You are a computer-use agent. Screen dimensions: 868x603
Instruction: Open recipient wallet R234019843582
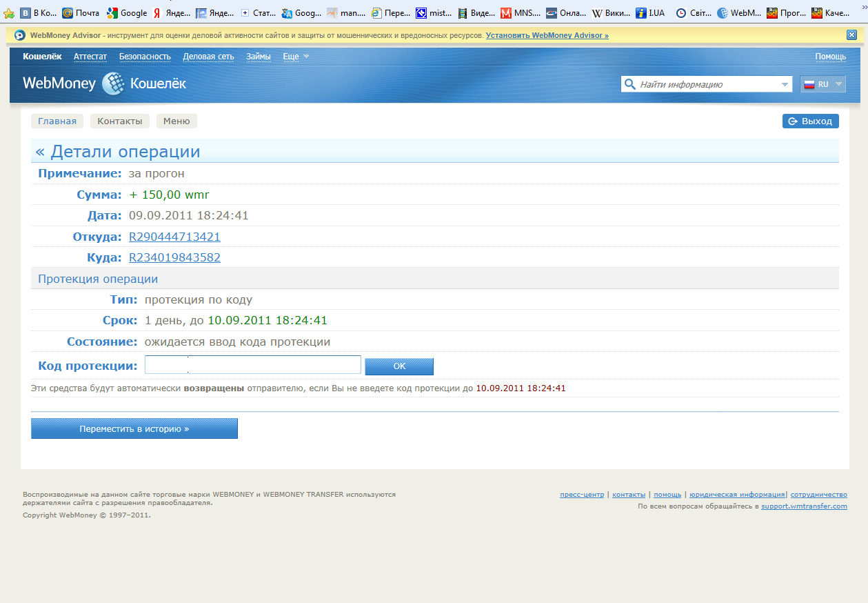pos(174,257)
